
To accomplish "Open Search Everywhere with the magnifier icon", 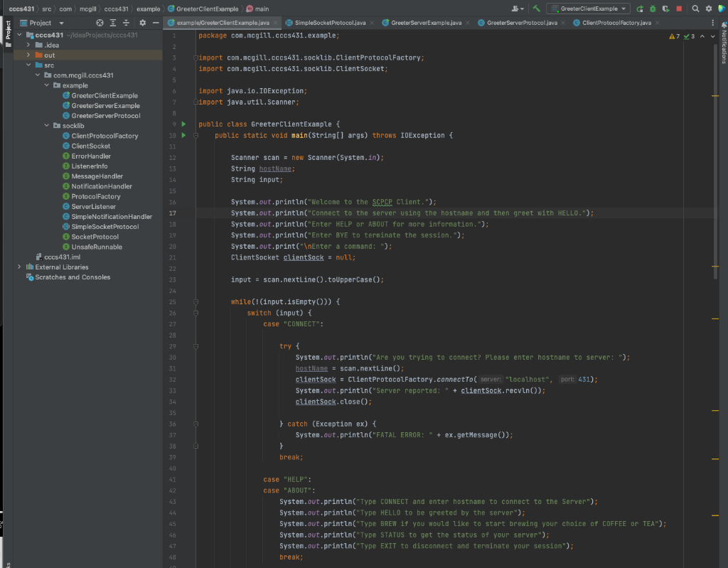I will click(695, 9).
